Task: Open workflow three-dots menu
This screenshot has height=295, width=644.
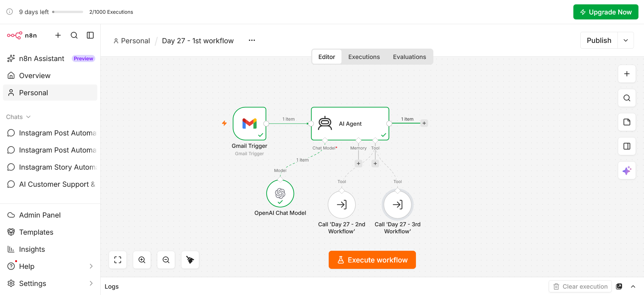Action: tap(252, 40)
